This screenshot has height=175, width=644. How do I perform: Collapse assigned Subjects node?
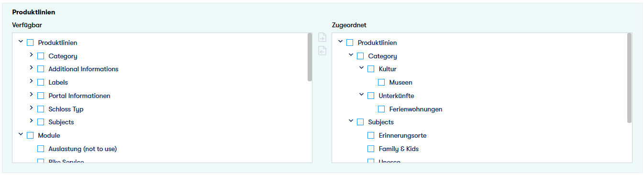click(x=351, y=121)
